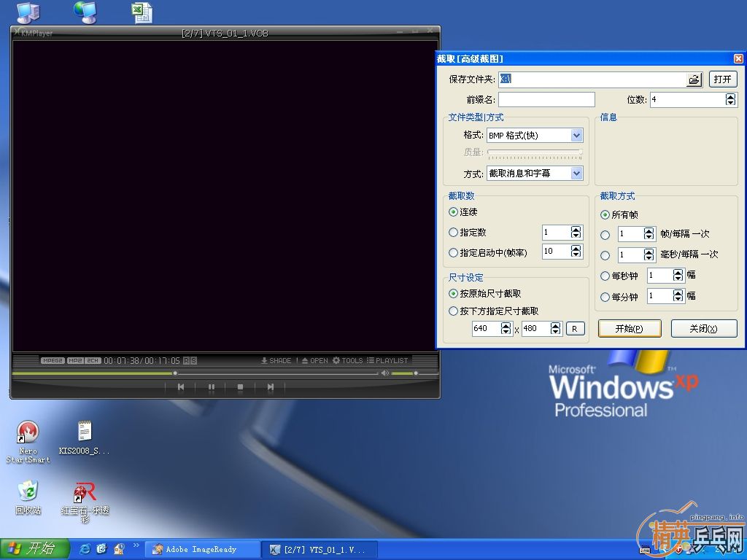Click the R indicator beside the KMPlayer time
Screen dimensions: 747x560
point(186,360)
